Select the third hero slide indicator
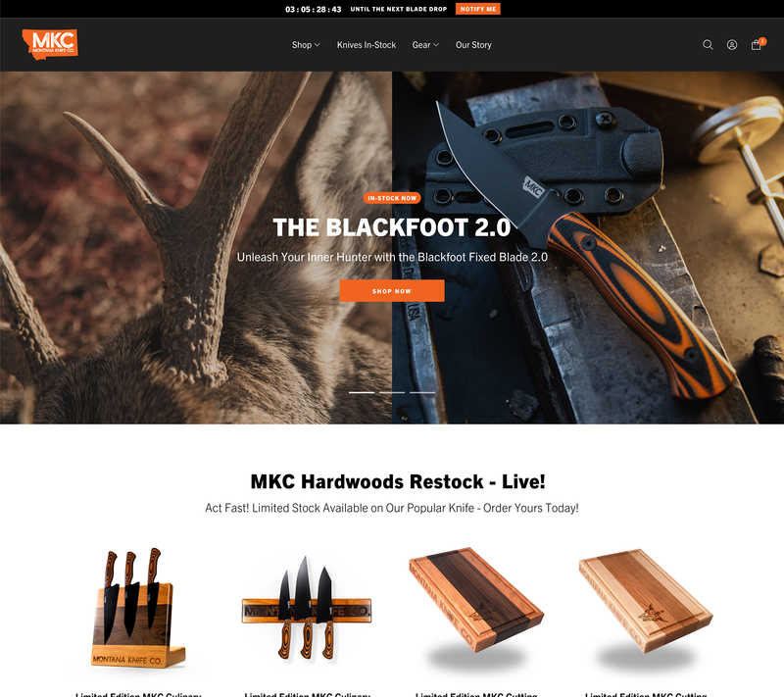The height and width of the screenshot is (697, 784). [422, 392]
